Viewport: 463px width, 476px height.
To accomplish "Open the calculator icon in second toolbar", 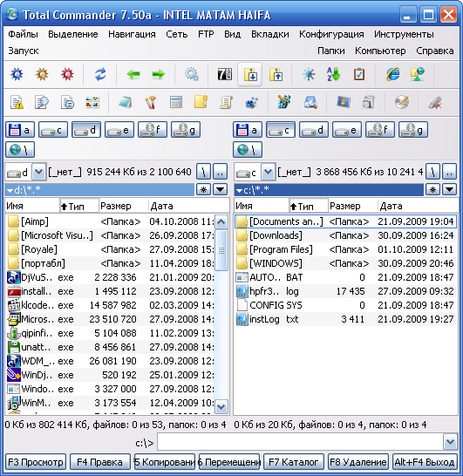I will 176,103.
